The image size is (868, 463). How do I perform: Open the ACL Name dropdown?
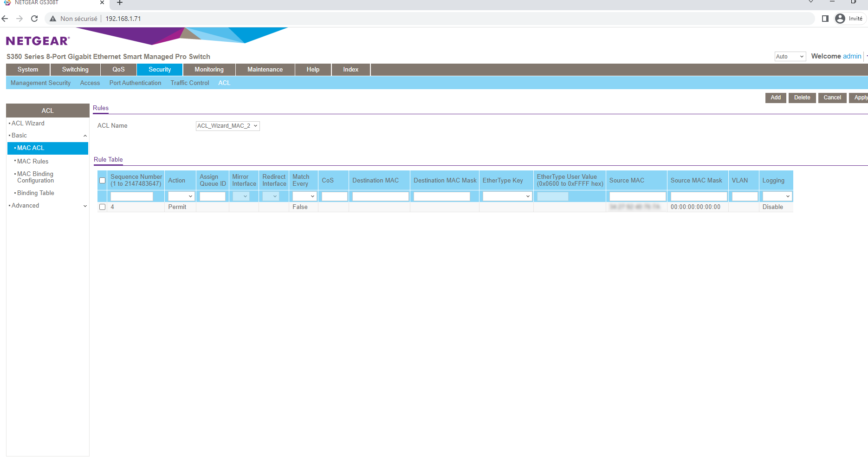227,126
